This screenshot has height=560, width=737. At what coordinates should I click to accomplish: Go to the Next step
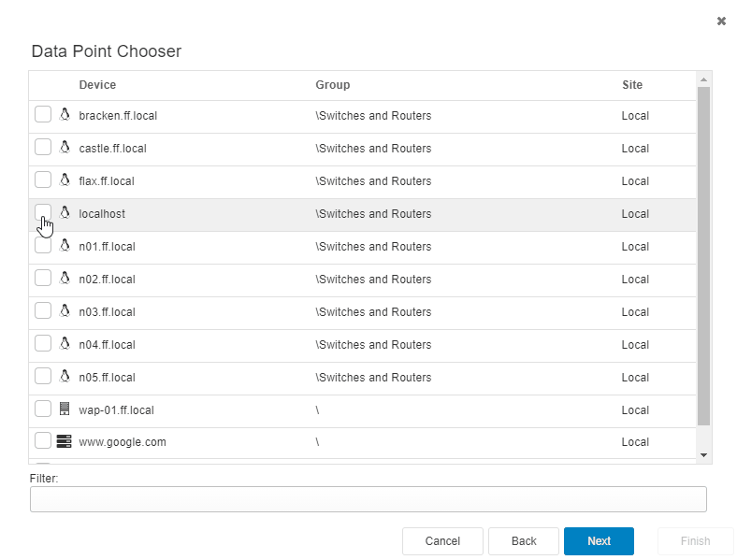pyautogui.click(x=599, y=541)
